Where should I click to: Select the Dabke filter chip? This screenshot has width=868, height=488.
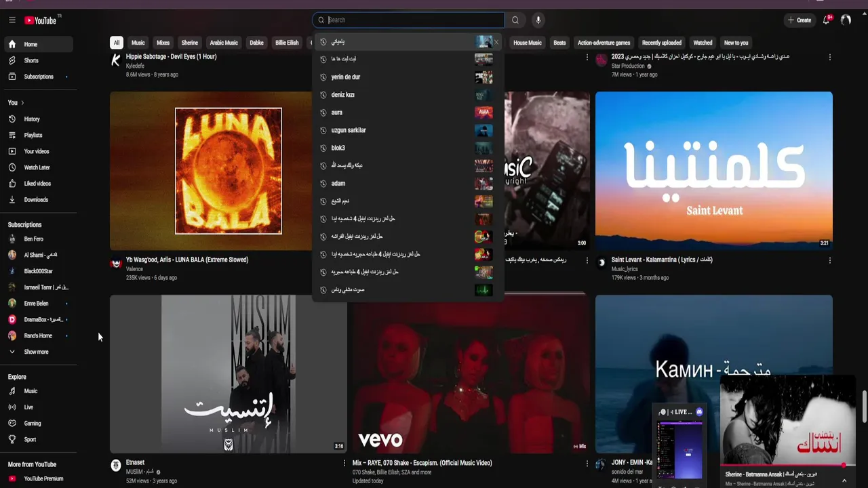(256, 43)
